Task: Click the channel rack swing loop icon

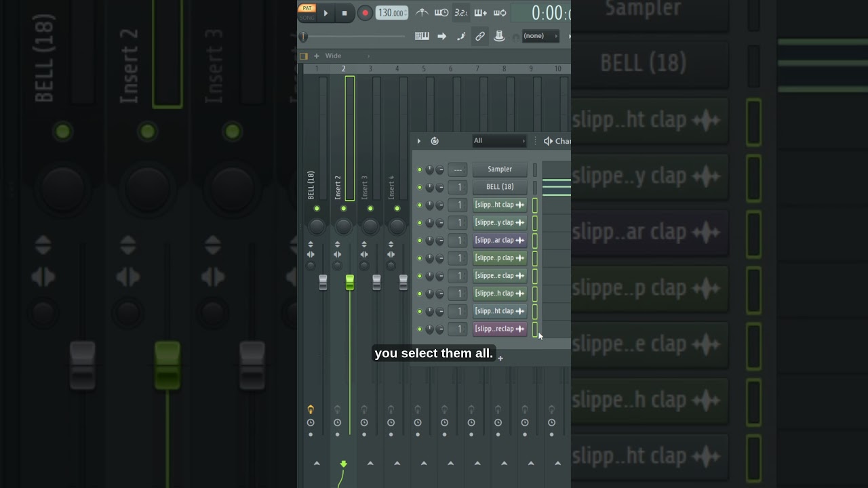Action: (435, 141)
